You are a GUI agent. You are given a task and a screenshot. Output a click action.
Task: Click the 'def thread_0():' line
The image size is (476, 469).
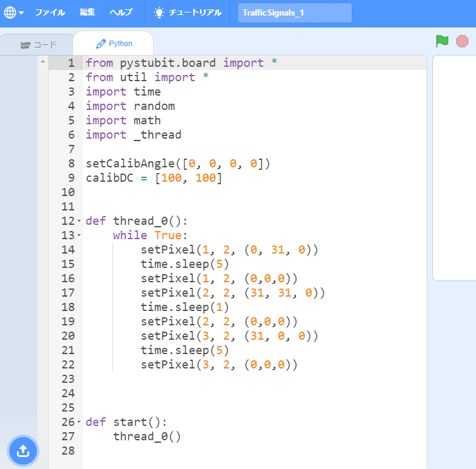tap(137, 220)
